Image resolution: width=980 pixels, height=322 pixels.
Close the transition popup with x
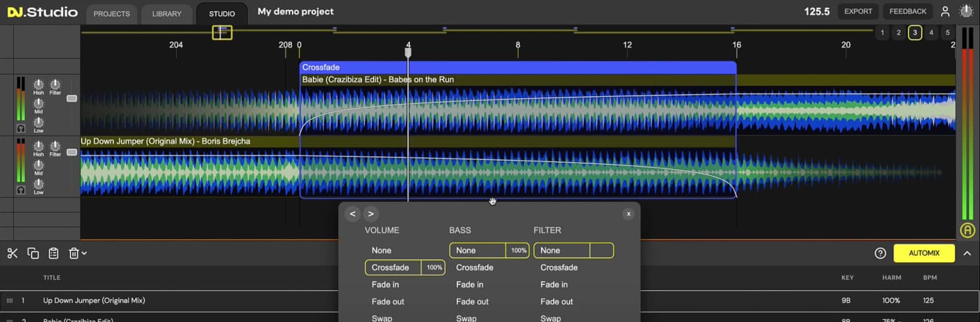(629, 213)
